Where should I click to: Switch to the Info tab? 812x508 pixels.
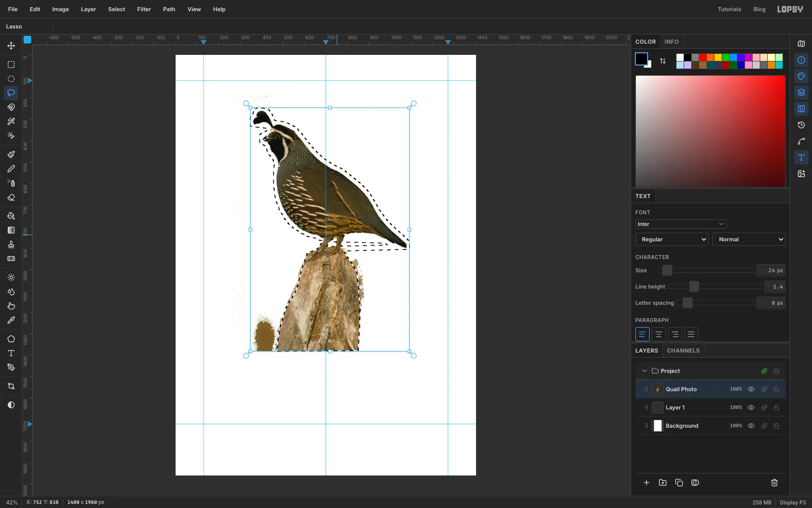click(671, 42)
